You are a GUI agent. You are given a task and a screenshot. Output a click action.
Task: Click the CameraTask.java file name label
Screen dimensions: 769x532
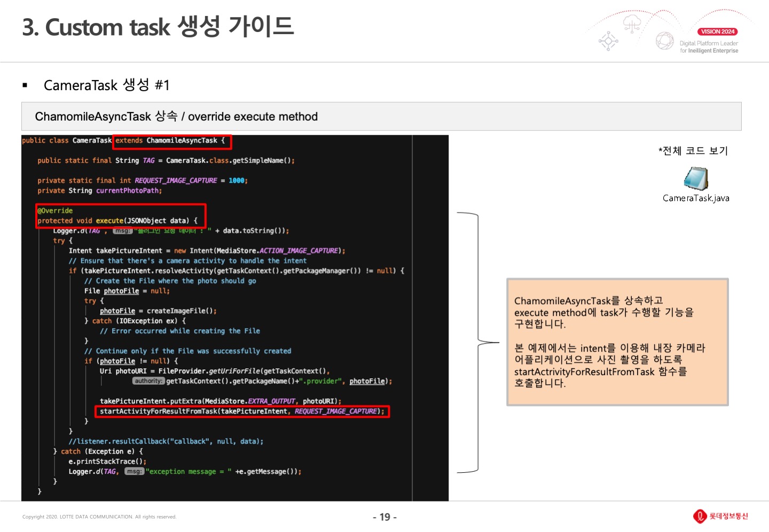[696, 198]
